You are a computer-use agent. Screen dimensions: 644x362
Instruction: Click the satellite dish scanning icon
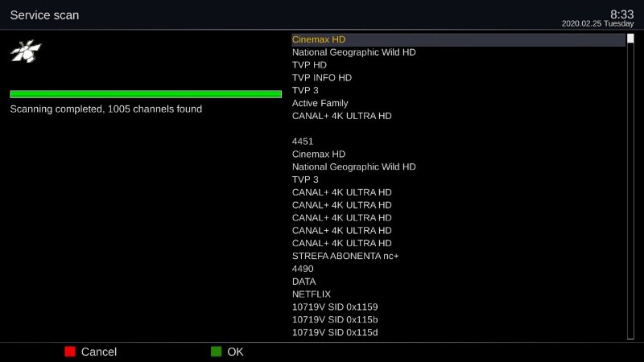(25, 52)
